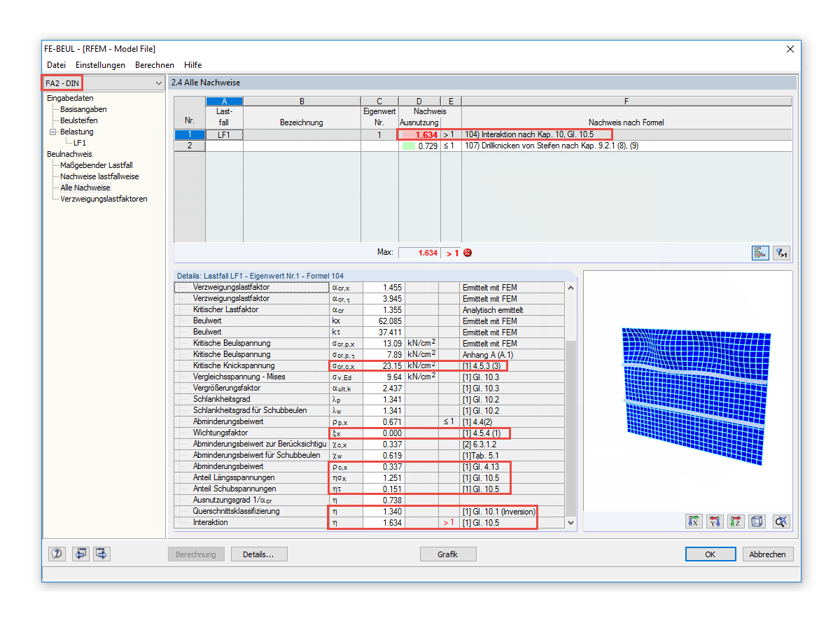Click the red 1.634 utilization cell
This screenshot has width=840, height=630.
point(419,134)
